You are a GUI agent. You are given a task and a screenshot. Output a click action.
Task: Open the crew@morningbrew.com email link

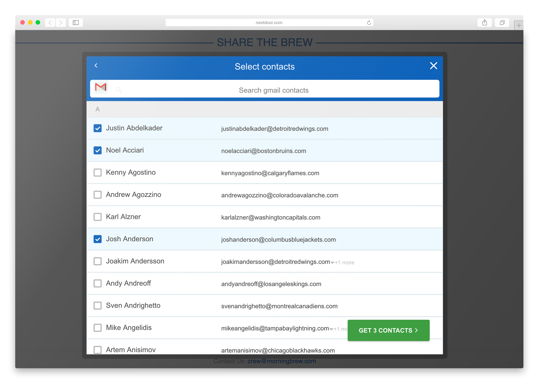point(281,361)
